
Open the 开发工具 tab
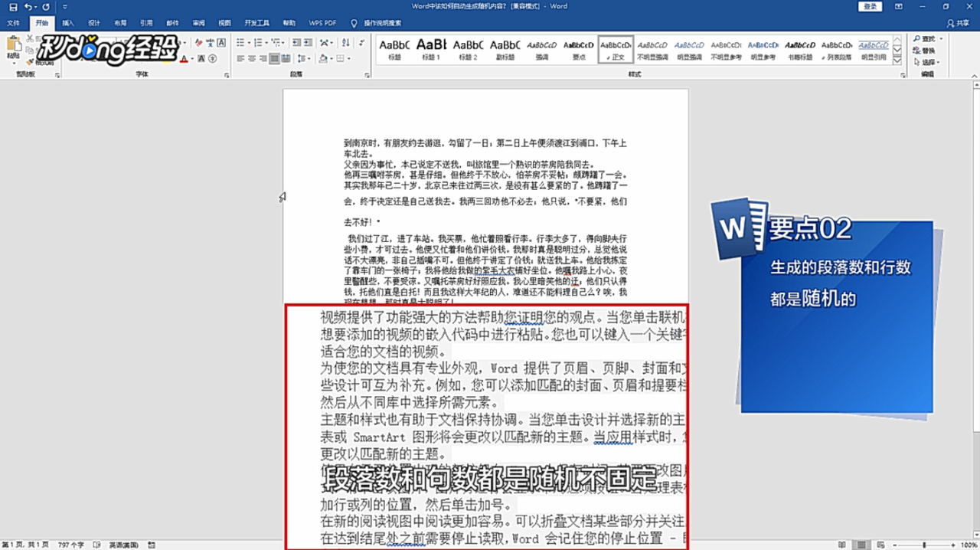pos(256,23)
